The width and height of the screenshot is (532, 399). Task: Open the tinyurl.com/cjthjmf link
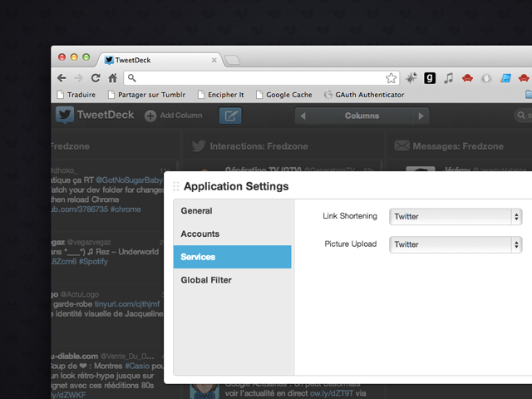(127, 304)
